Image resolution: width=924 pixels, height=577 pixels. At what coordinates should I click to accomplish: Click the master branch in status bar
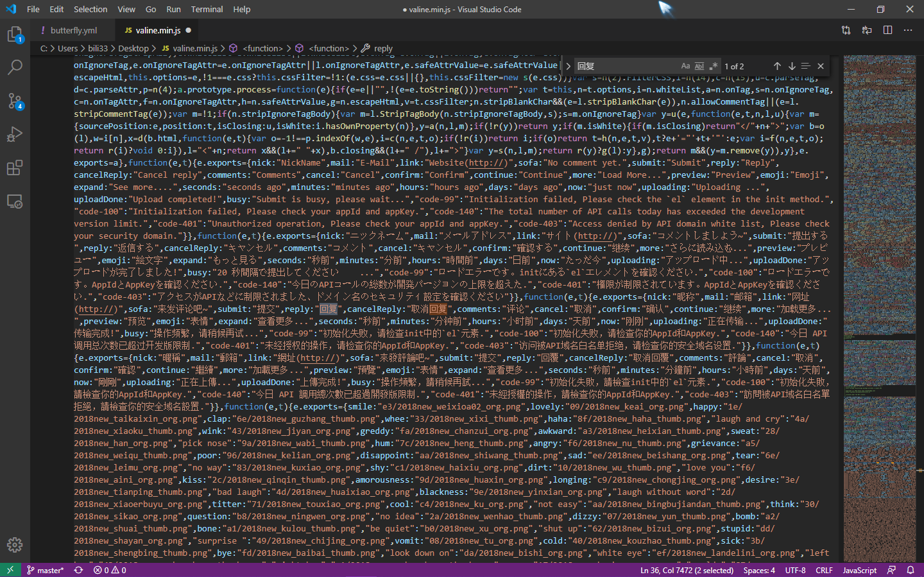point(45,570)
